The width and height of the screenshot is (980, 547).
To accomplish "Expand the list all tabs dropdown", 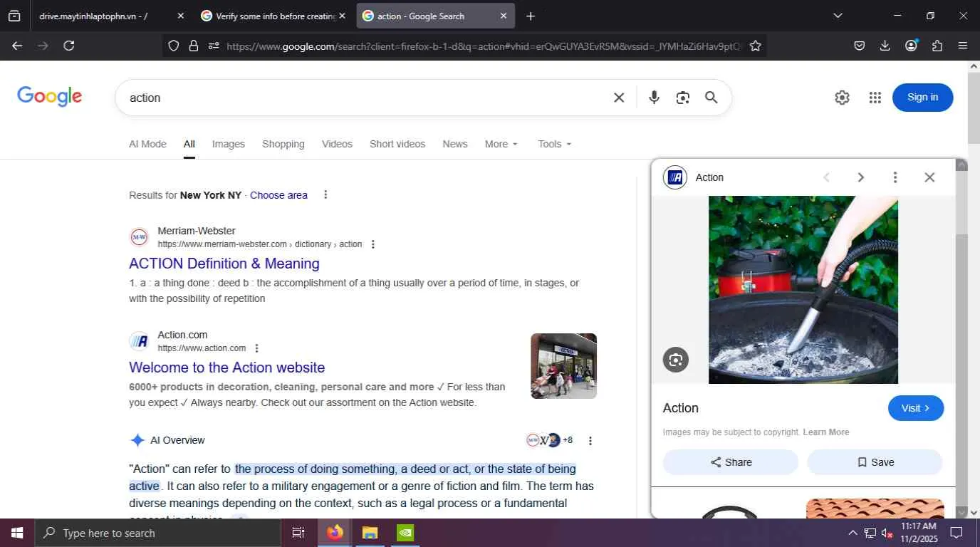I will click(x=838, y=16).
